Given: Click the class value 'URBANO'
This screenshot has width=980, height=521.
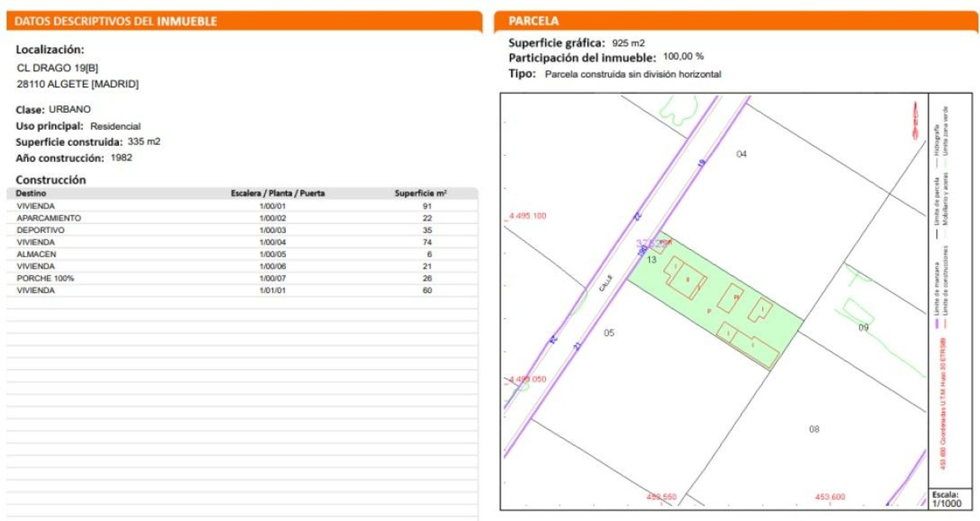Looking at the screenshot, I should (70, 109).
